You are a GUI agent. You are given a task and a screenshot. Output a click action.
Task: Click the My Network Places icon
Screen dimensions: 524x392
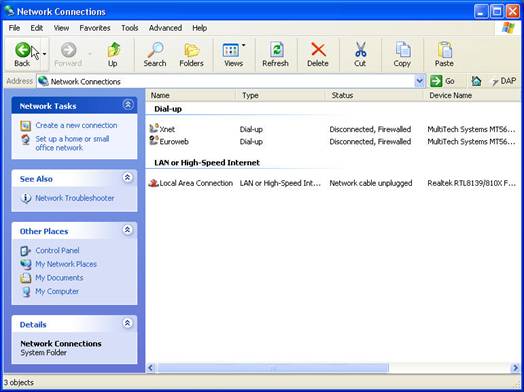(26, 264)
